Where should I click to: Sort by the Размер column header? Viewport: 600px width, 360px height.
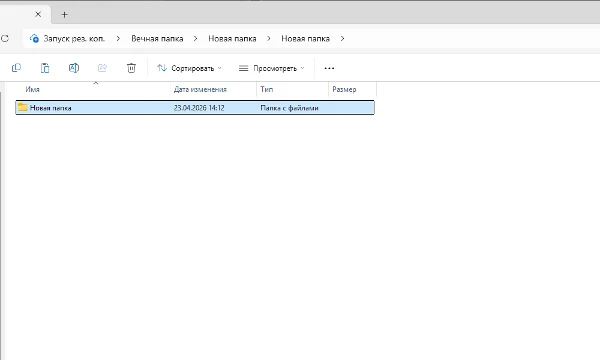pos(344,89)
